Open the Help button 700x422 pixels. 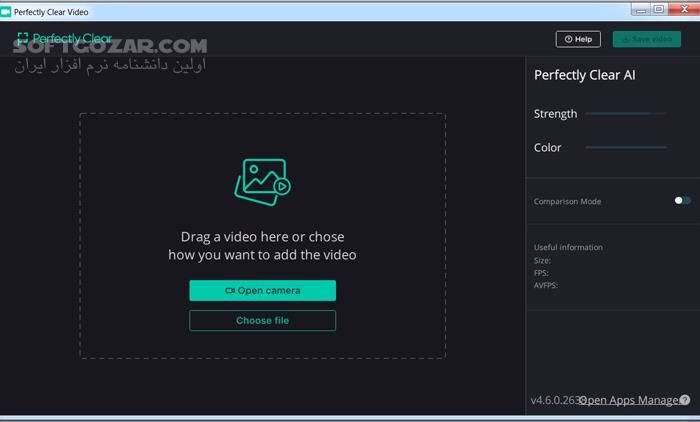click(x=578, y=39)
